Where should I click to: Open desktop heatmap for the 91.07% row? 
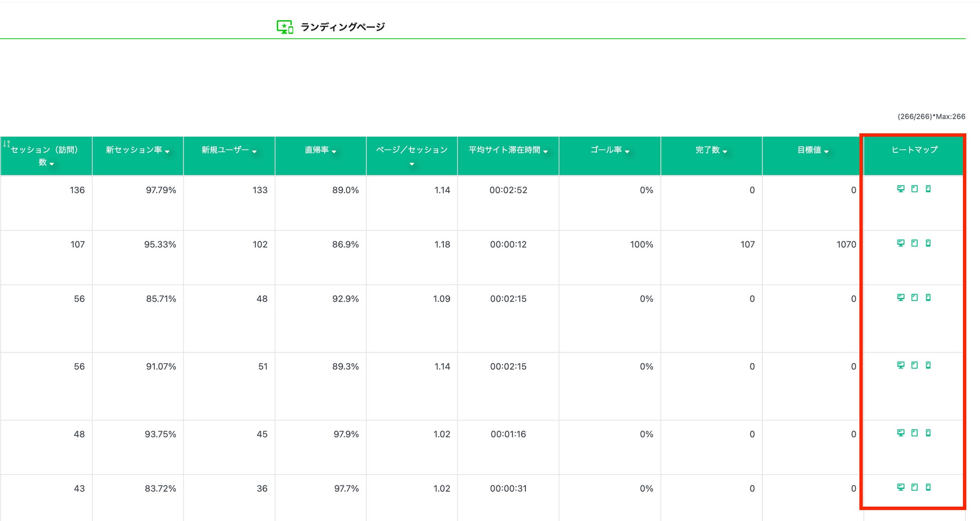coord(901,365)
